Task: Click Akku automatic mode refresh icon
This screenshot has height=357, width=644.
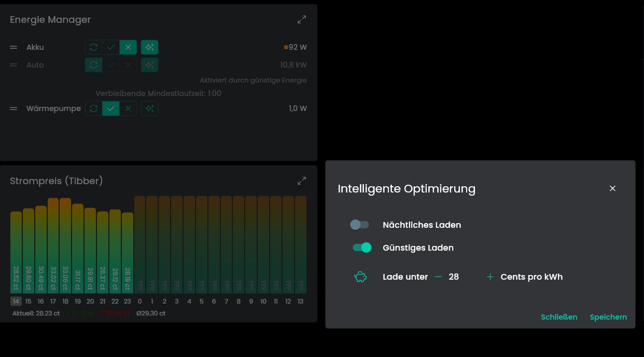Action: tap(93, 47)
